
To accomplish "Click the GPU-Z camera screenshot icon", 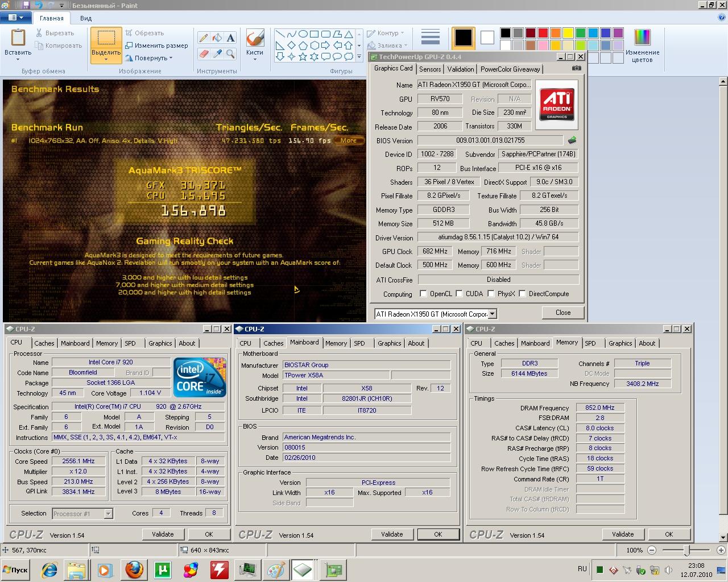I will coord(577,68).
